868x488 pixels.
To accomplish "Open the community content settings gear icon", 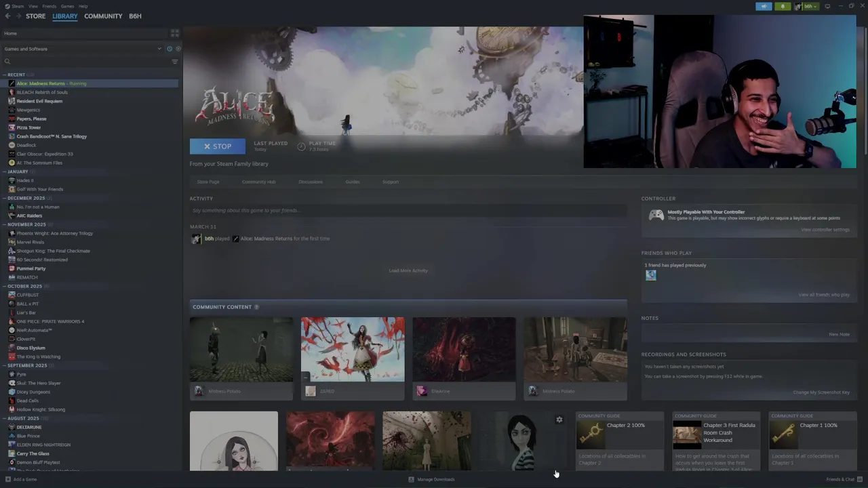I will click(x=559, y=420).
